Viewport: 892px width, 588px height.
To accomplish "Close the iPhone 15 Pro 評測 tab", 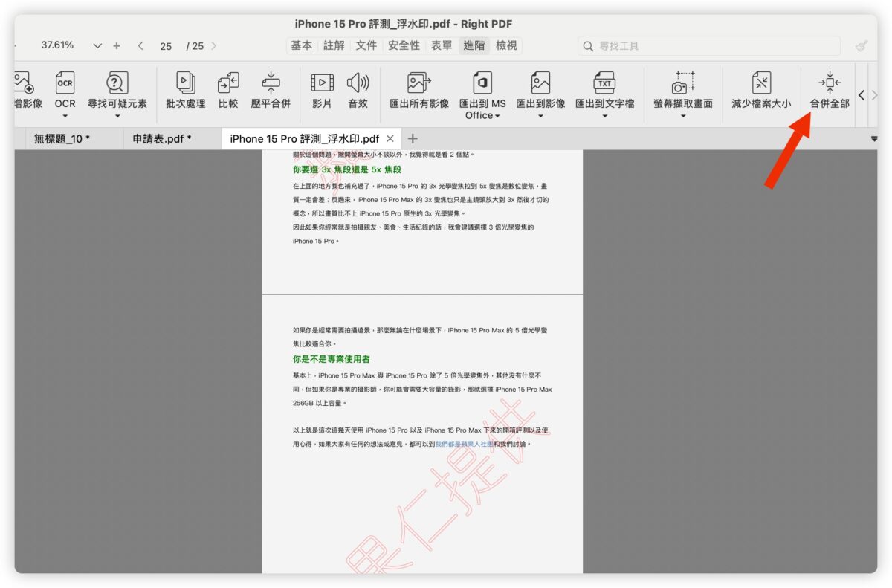I will click(x=390, y=139).
